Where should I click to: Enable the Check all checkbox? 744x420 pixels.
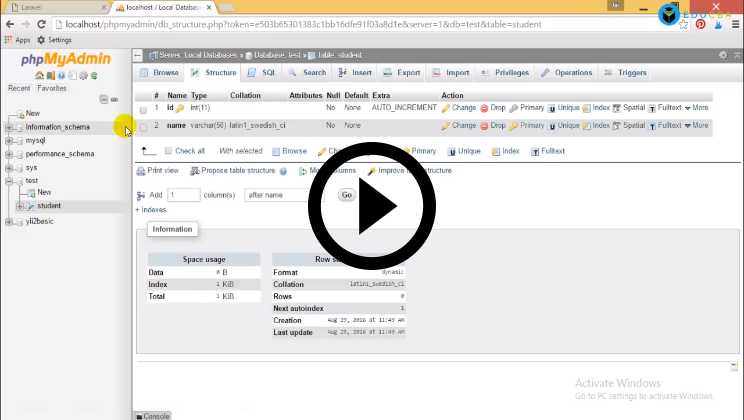click(168, 151)
